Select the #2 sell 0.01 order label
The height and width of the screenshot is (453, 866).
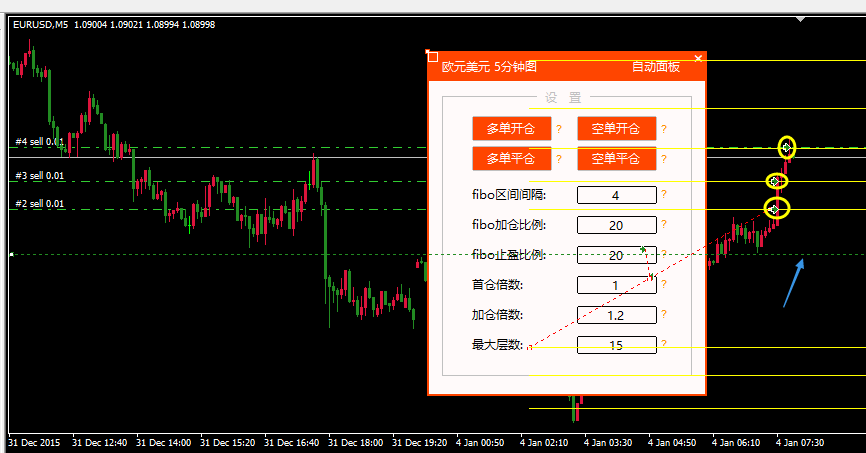(x=40, y=204)
